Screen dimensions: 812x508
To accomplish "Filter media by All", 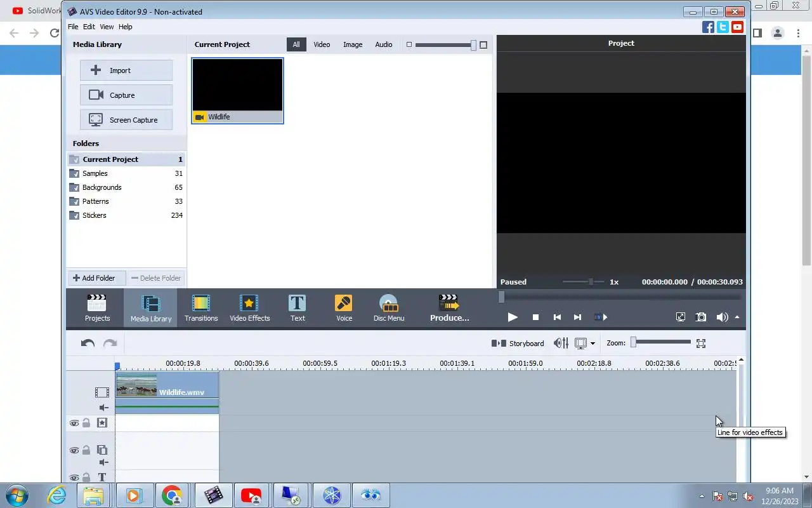I will [x=296, y=44].
